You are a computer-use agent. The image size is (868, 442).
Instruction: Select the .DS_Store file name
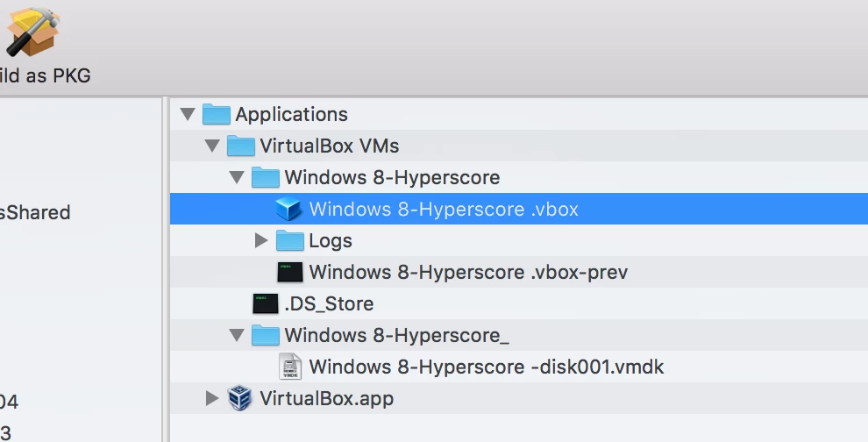coord(329,304)
